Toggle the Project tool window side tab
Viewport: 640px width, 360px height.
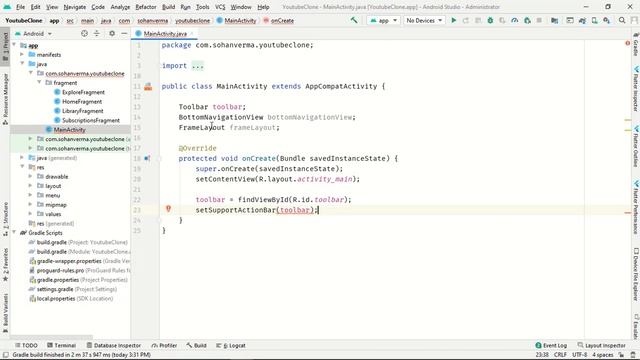tap(5, 46)
